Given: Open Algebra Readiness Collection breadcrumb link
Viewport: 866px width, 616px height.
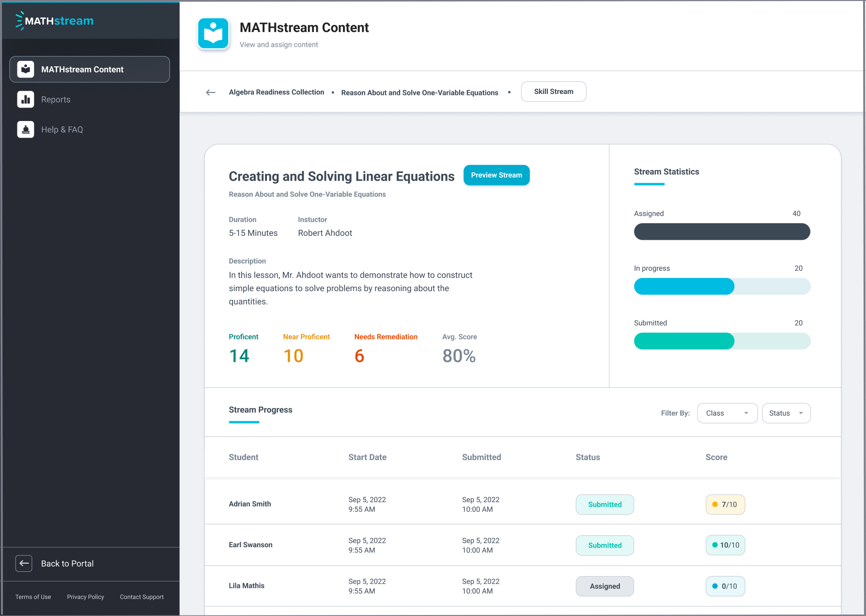Looking at the screenshot, I should point(276,92).
